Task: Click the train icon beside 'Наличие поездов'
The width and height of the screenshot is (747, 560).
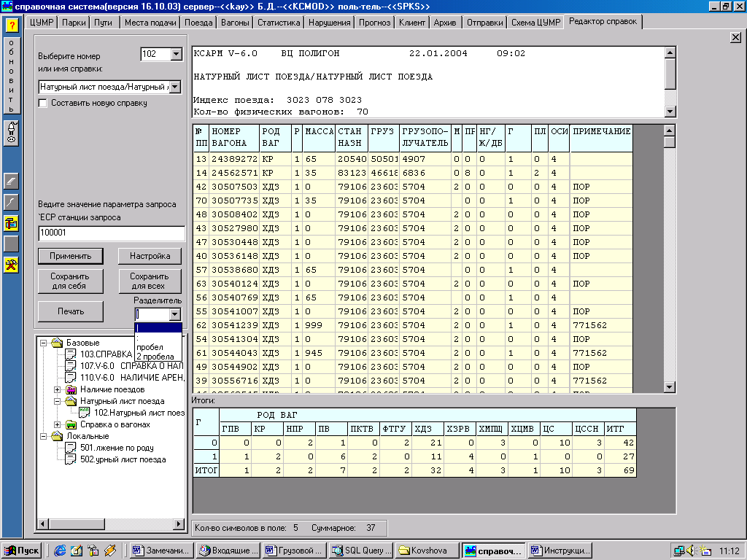Action: [x=71, y=389]
